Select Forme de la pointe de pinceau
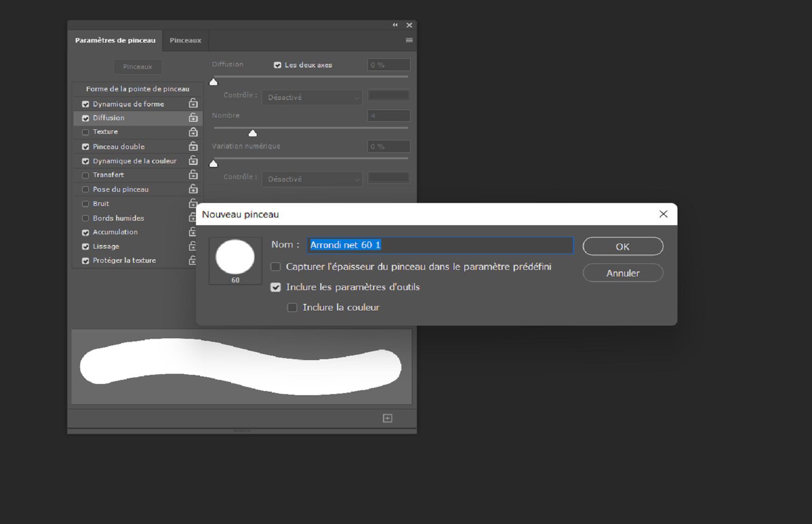 coord(138,89)
